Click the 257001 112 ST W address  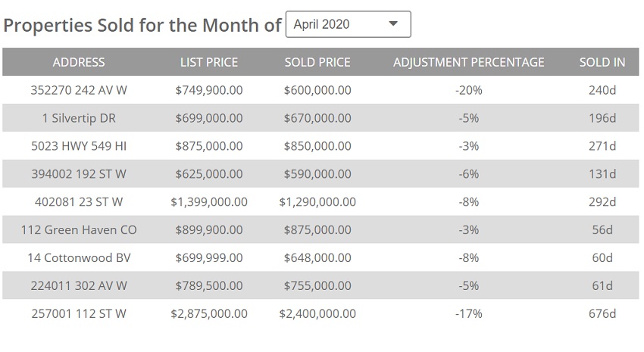[x=79, y=313]
